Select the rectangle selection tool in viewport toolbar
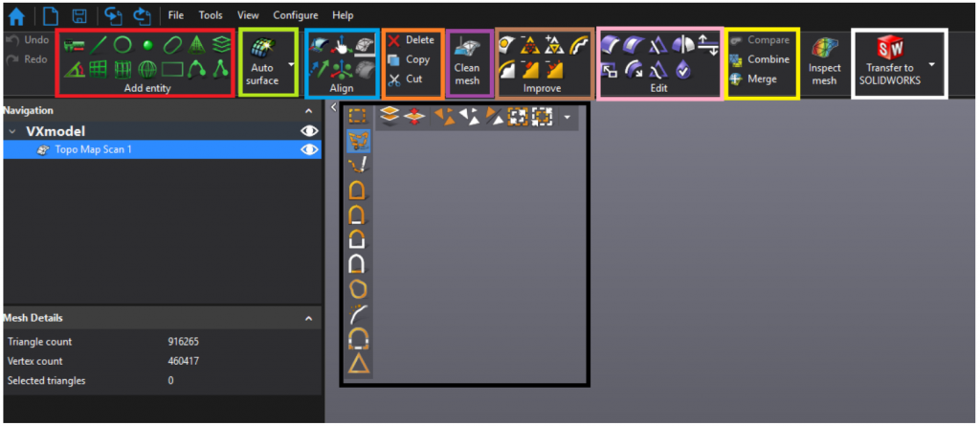This screenshot has height=427, width=980. point(358,116)
